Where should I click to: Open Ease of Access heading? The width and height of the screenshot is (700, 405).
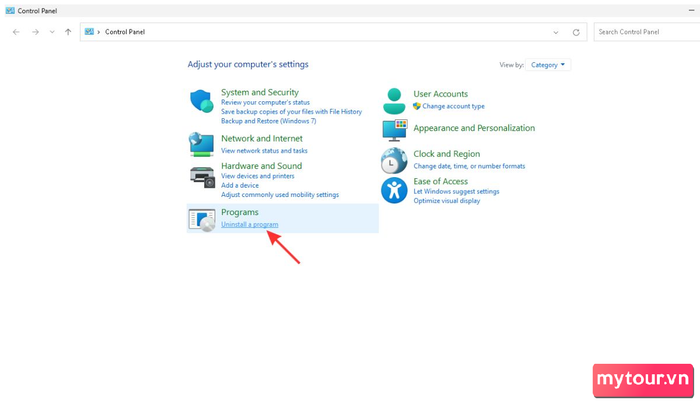pyautogui.click(x=440, y=181)
